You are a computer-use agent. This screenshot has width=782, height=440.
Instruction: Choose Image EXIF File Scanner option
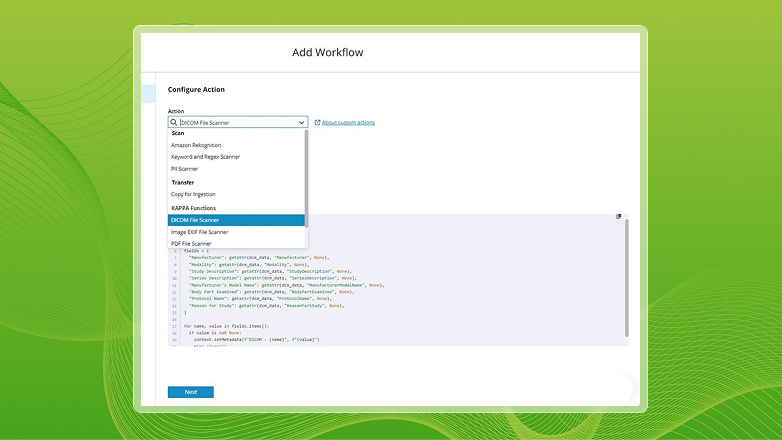pyautogui.click(x=236, y=232)
